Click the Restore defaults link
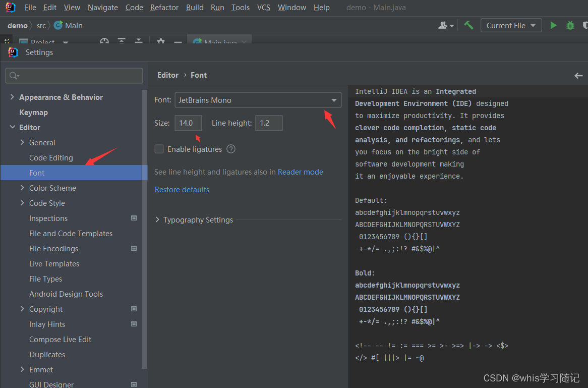 click(x=182, y=190)
